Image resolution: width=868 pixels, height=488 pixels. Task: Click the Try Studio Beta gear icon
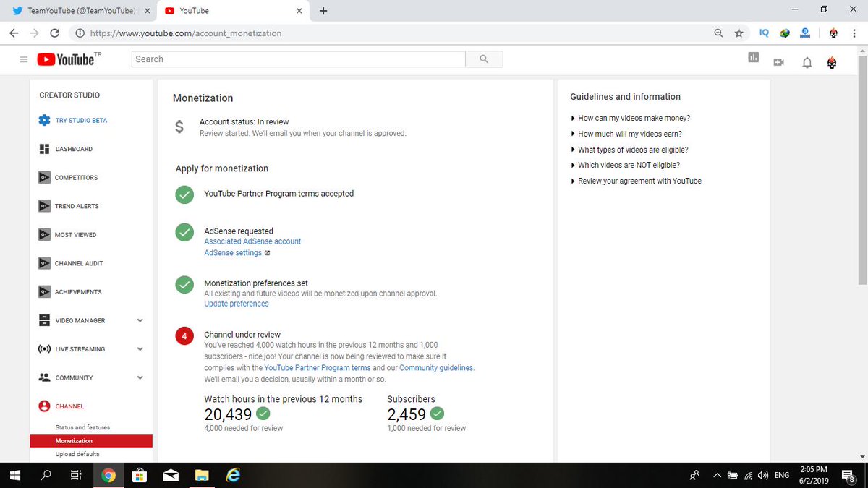(44, 120)
